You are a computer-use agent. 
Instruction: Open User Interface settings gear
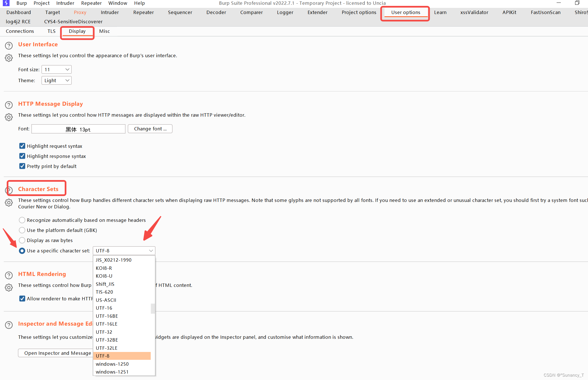[x=9, y=58]
